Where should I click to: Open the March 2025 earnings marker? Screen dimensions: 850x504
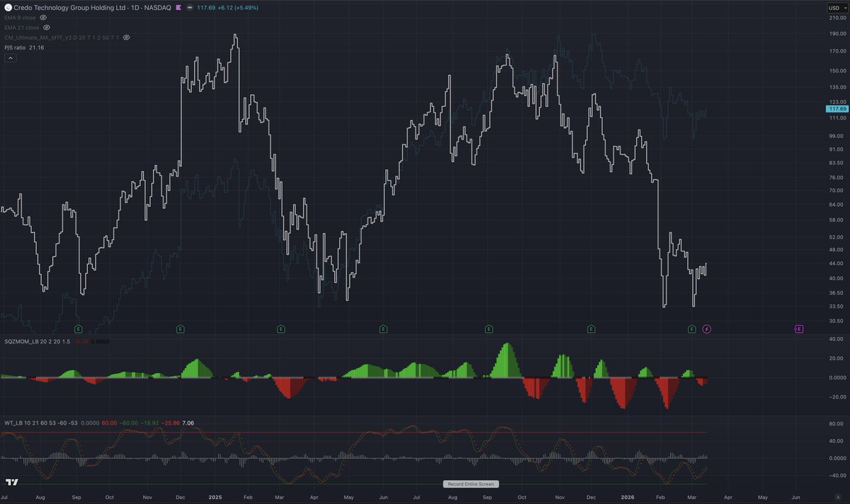pos(281,329)
